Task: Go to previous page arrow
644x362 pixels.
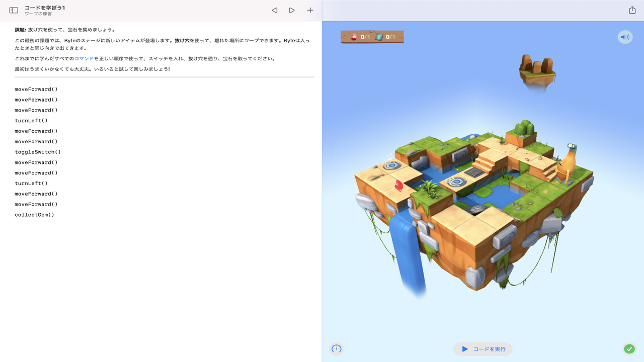Action: tap(274, 10)
